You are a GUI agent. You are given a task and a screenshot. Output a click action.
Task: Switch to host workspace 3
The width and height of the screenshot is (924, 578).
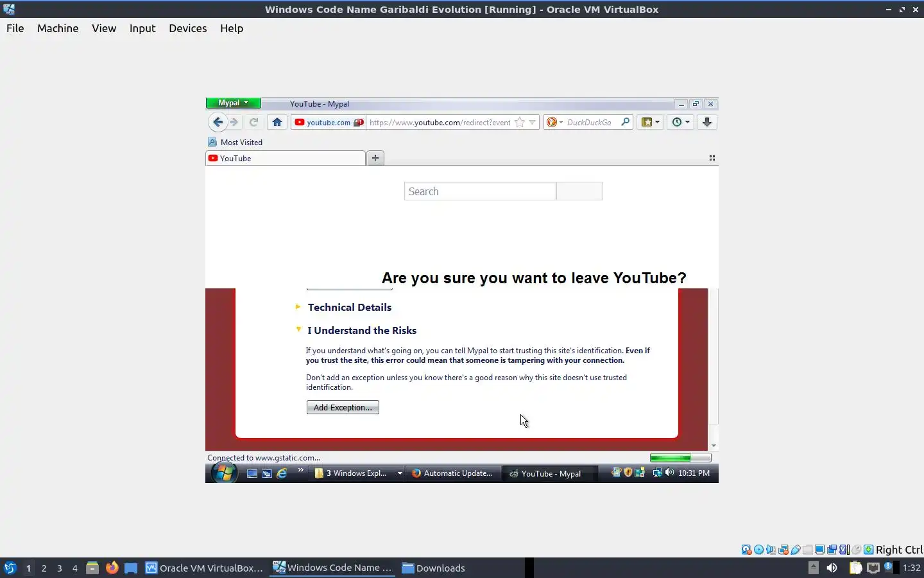tap(60, 568)
